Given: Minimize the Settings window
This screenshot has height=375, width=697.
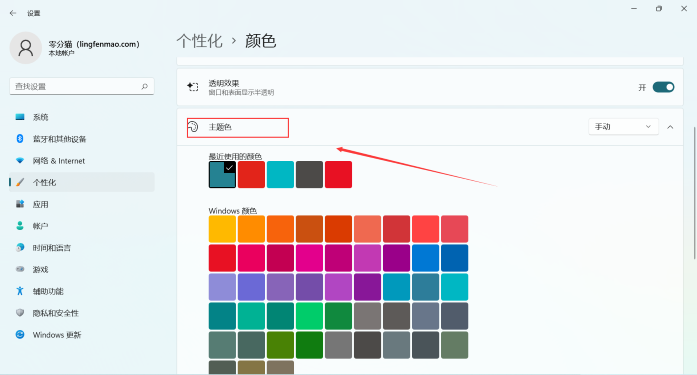Looking at the screenshot, I should pos(634,8).
